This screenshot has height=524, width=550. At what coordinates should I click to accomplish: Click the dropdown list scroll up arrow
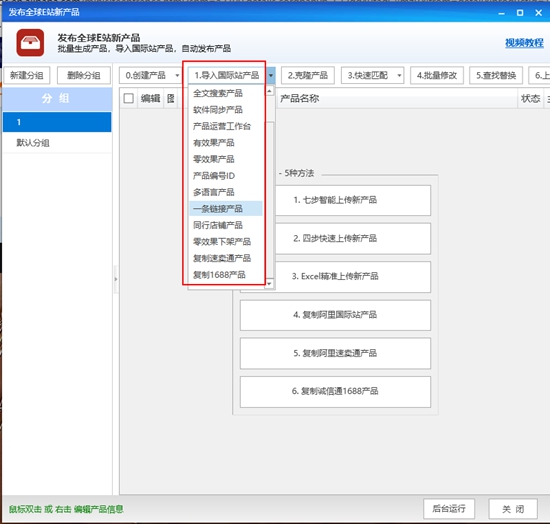[269, 91]
